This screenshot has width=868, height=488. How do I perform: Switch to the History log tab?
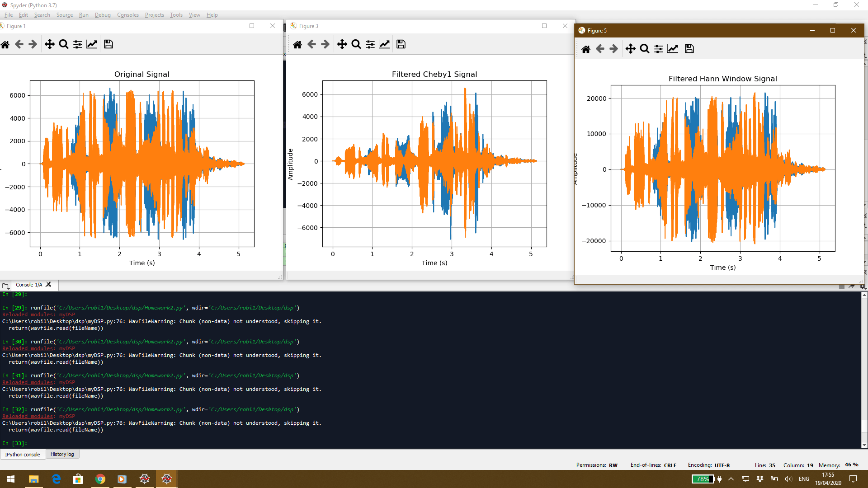62,454
